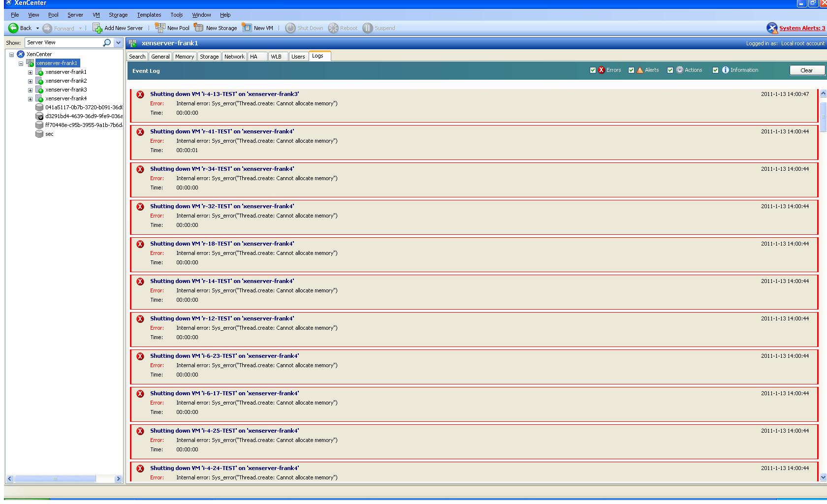Click the tree panel horizontal scrollbar
Image resolution: width=827 pixels, height=504 pixels.
(55, 479)
